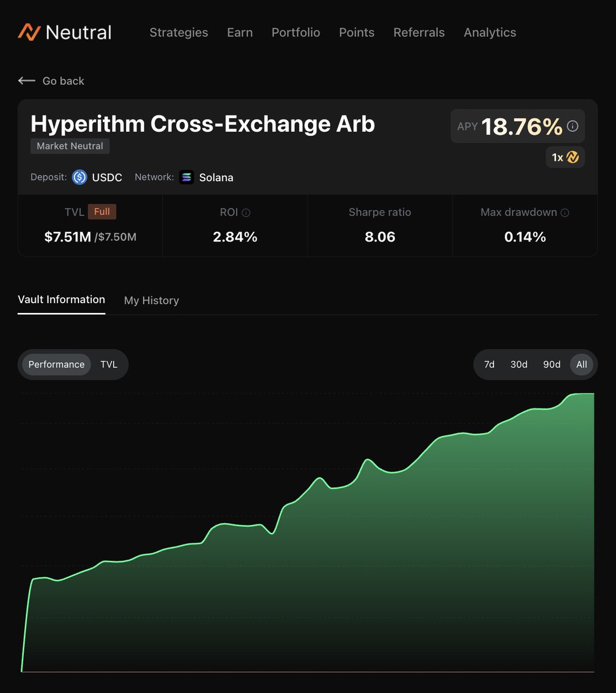Click the USDC coin icon
The image size is (616, 693).
79,177
